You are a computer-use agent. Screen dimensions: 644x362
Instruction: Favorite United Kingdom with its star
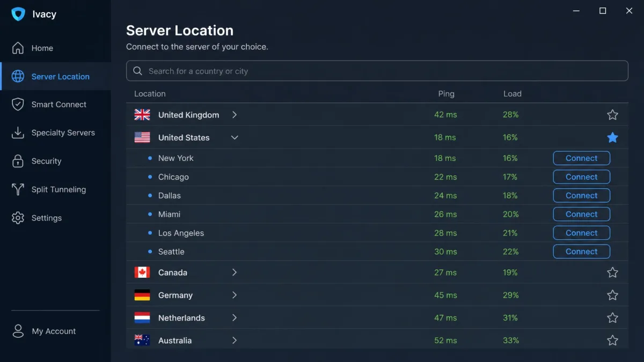pyautogui.click(x=612, y=115)
